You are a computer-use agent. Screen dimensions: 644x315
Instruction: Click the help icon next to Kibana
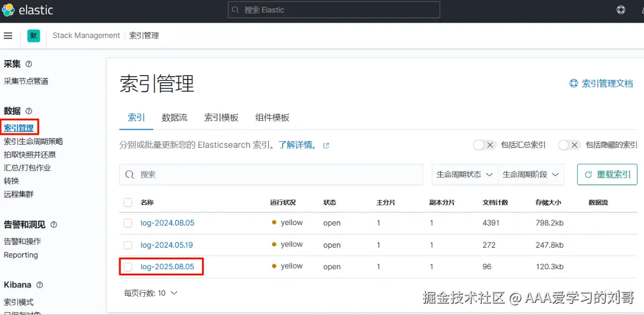click(x=40, y=285)
